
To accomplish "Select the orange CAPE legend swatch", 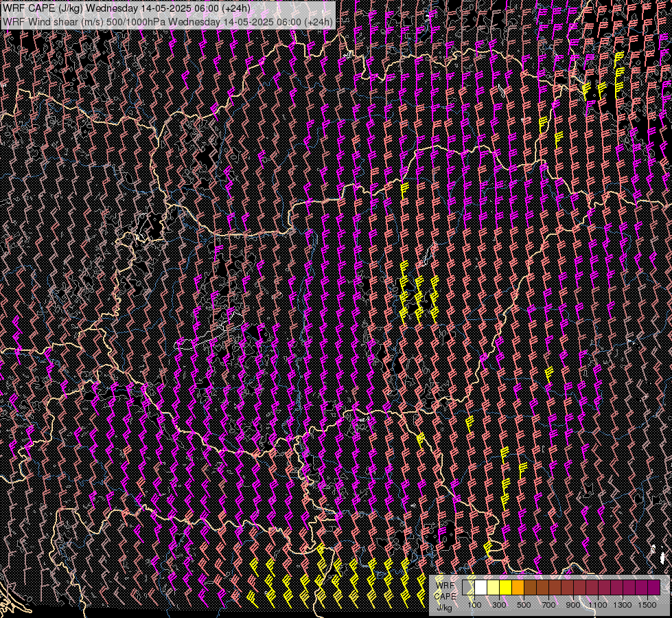I will (x=518, y=587).
